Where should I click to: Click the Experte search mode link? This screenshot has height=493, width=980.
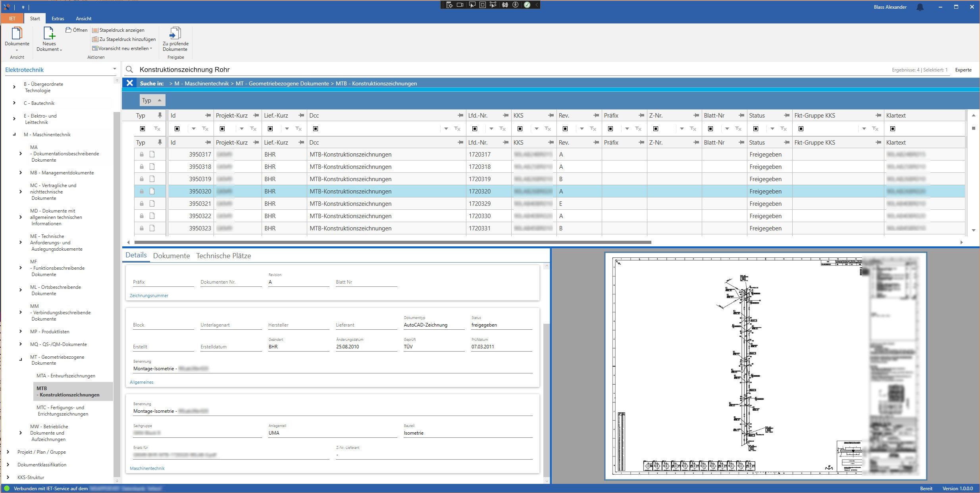click(x=963, y=70)
